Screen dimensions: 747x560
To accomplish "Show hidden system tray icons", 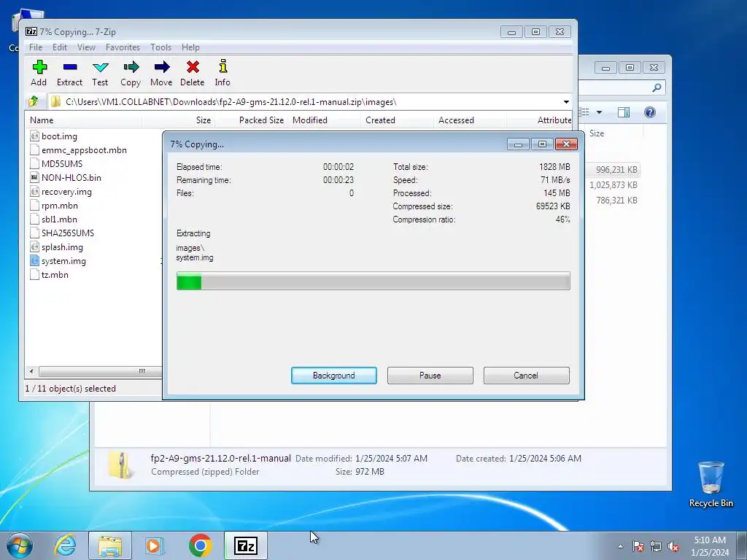I will [620, 546].
